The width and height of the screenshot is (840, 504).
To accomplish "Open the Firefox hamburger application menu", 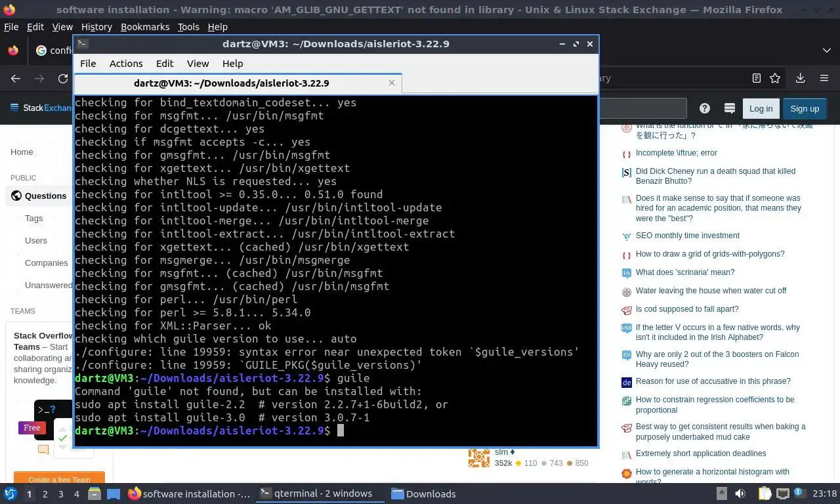I will 824,78.
